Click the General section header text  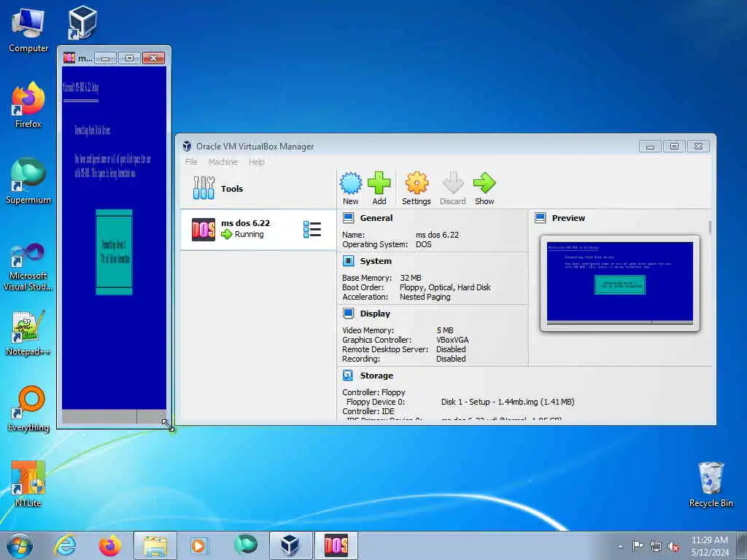(376, 218)
